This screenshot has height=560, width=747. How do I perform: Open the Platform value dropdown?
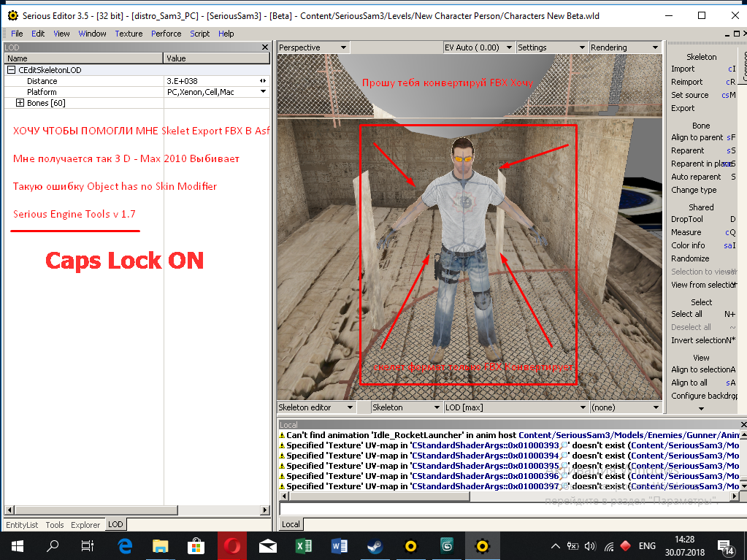pos(263,92)
